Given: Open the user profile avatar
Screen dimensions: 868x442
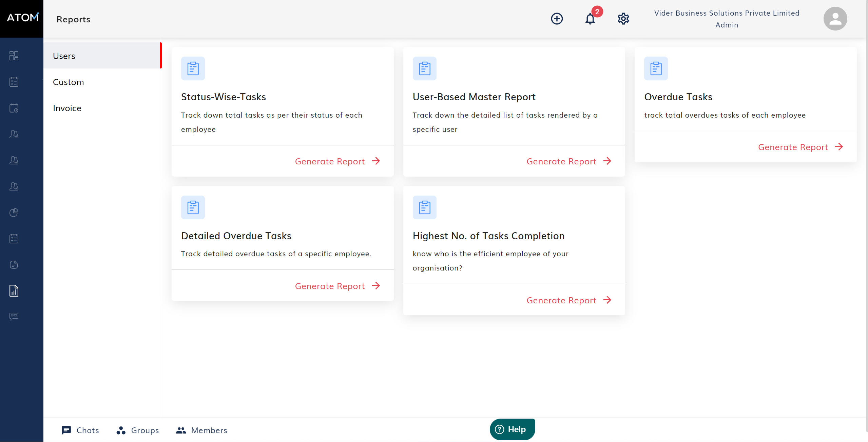Looking at the screenshot, I should (835, 19).
